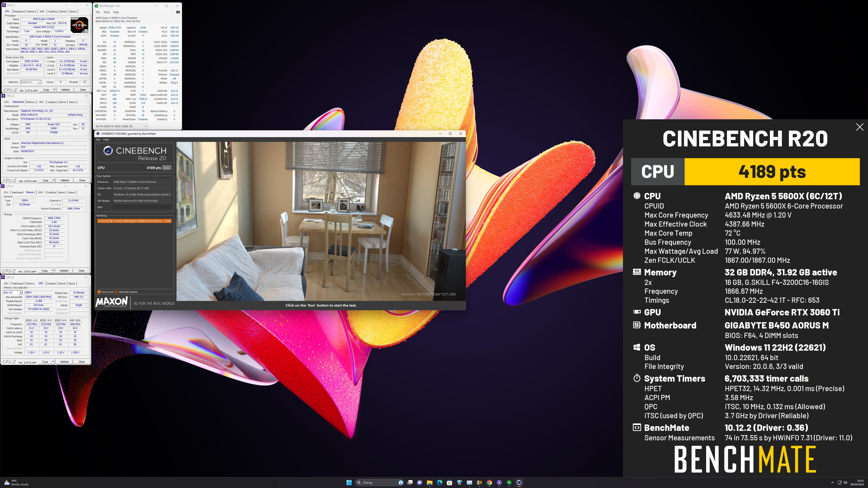The height and width of the screenshot is (488, 868).
Task: Click Run button next to 4189 pts
Action: click(x=167, y=168)
